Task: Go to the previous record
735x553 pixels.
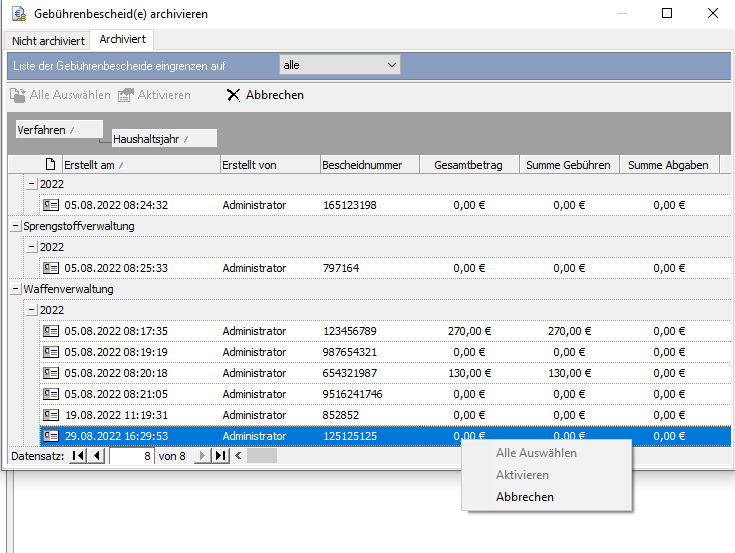Action: click(x=97, y=456)
